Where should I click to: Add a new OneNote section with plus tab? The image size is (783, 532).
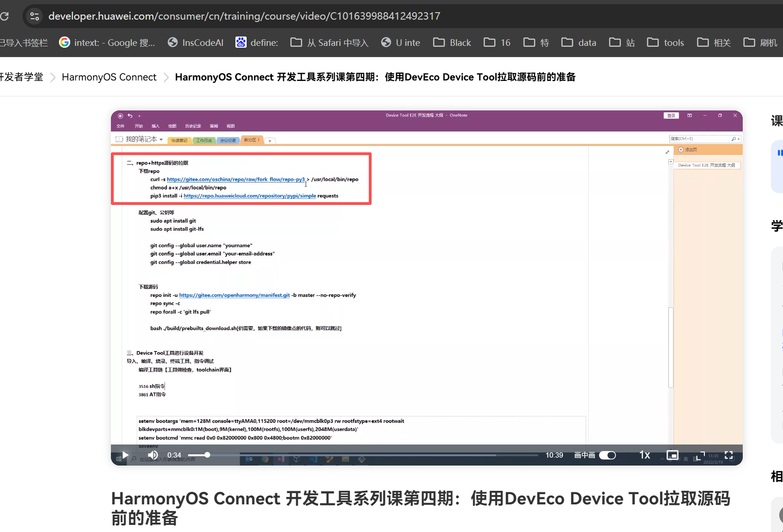(270, 141)
